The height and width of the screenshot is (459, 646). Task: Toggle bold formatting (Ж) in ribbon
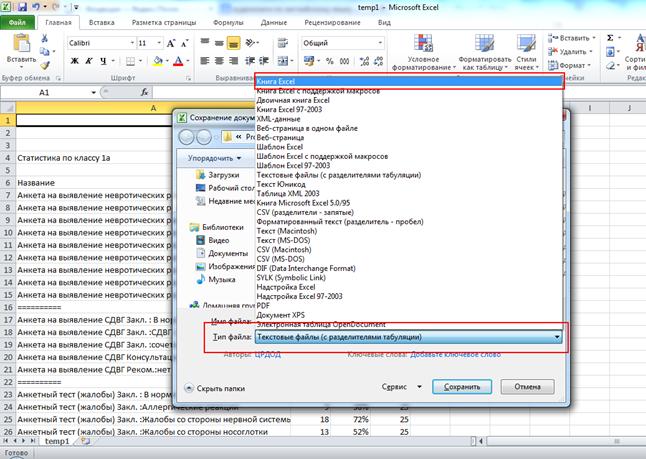[x=74, y=63]
